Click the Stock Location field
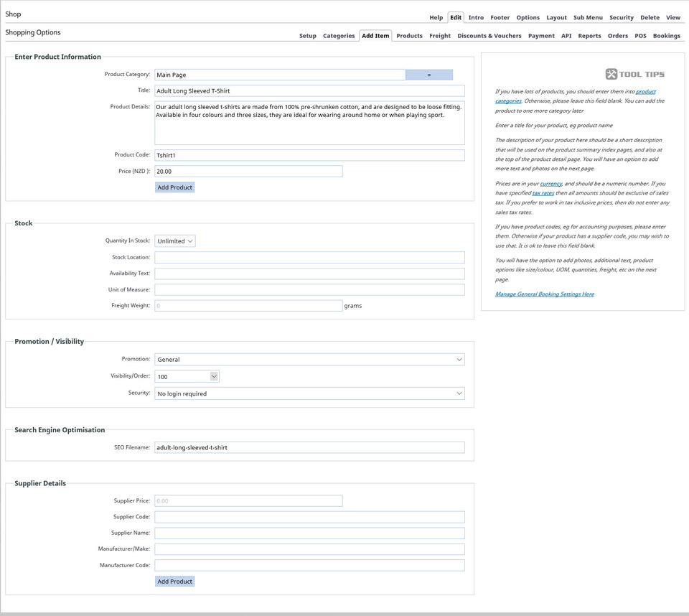Screen dimensions: 689x616 pyautogui.click(x=309, y=257)
